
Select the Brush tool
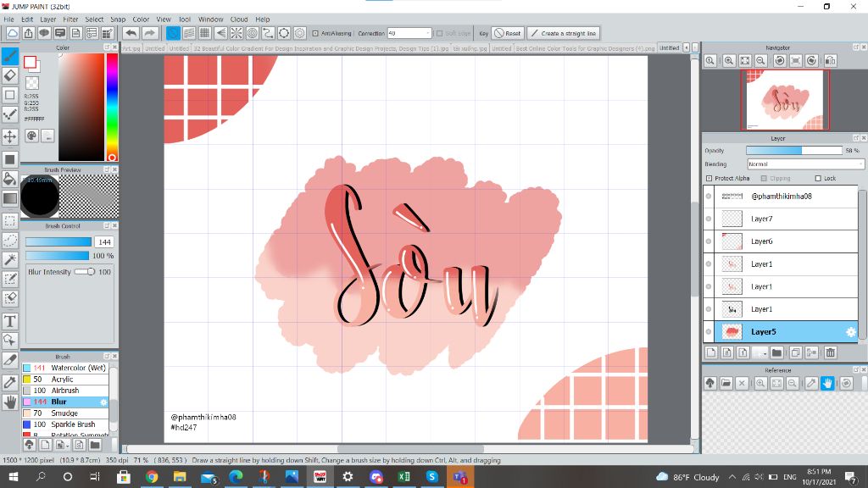pyautogui.click(x=10, y=56)
